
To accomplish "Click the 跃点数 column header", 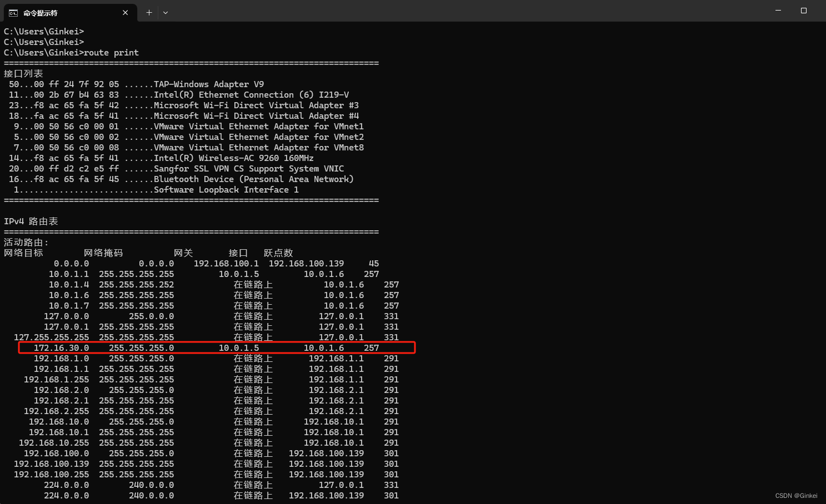I will point(278,253).
